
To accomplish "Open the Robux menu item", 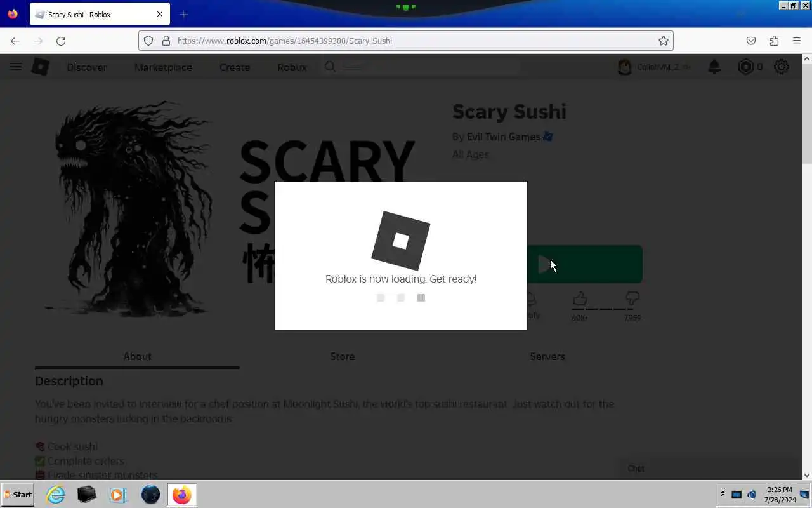I will click(292, 67).
